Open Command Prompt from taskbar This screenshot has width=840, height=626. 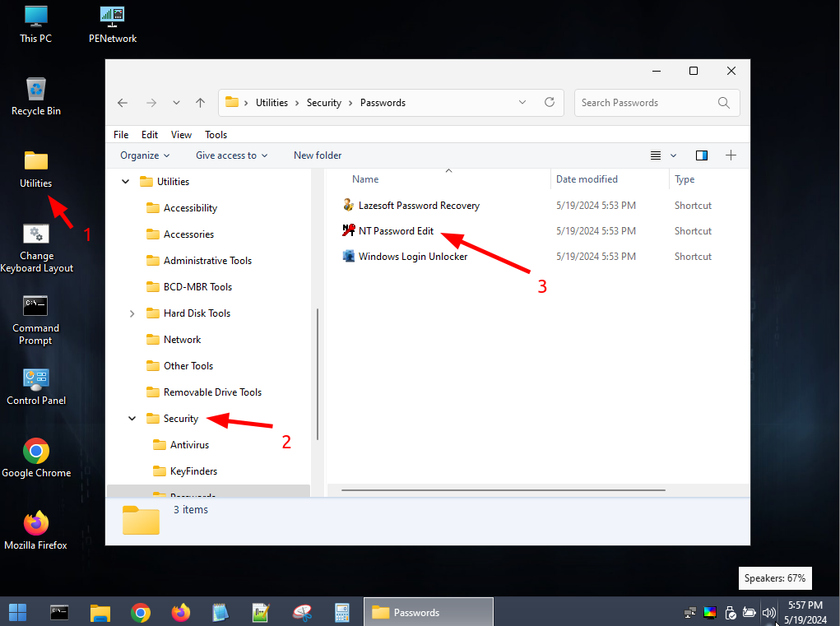(59, 612)
